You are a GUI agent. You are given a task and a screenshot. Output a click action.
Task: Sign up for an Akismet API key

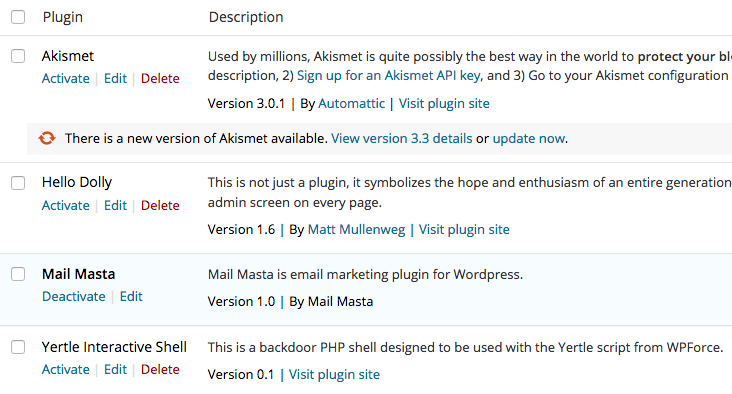point(389,76)
